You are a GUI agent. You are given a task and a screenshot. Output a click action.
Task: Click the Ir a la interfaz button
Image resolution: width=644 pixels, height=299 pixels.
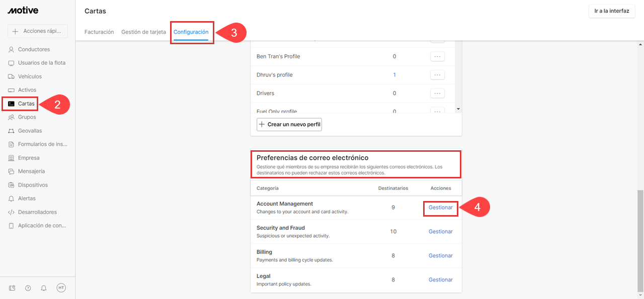611,11
